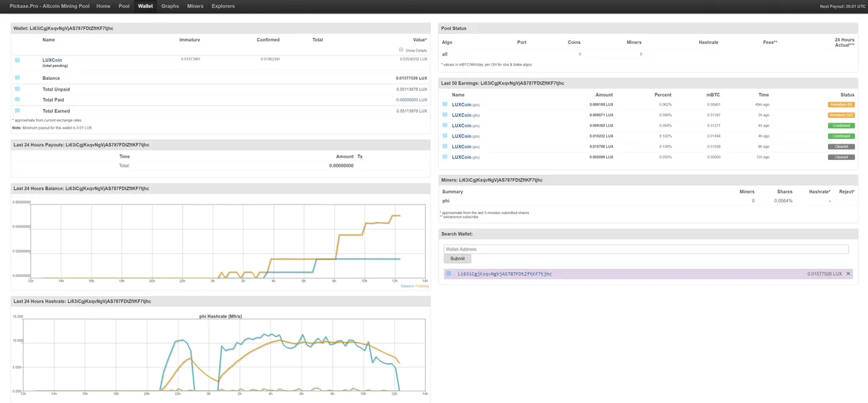Viewport: 868px width, 403px height.
Task: Click the 0.01509 mBTC value
Action: (x=714, y=147)
